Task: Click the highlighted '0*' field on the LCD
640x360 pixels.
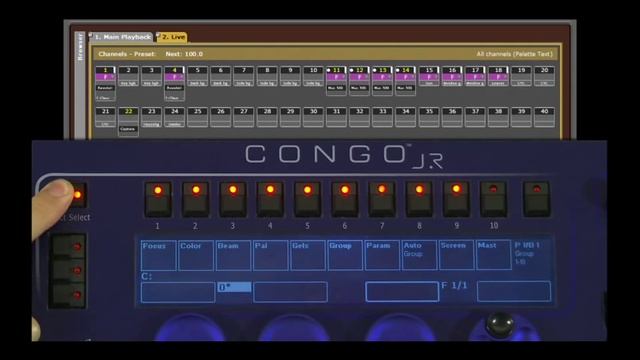Action: pyautogui.click(x=234, y=287)
